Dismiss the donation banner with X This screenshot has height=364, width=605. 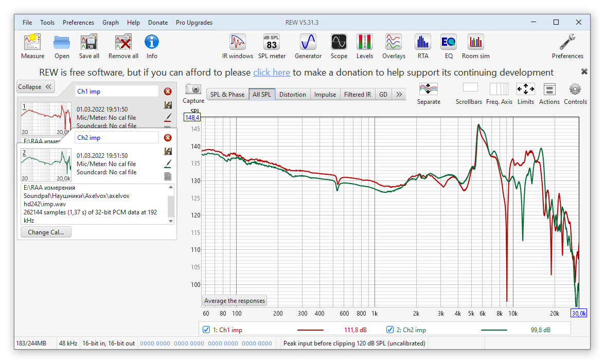pyautogui.click(x=584, y=72)
